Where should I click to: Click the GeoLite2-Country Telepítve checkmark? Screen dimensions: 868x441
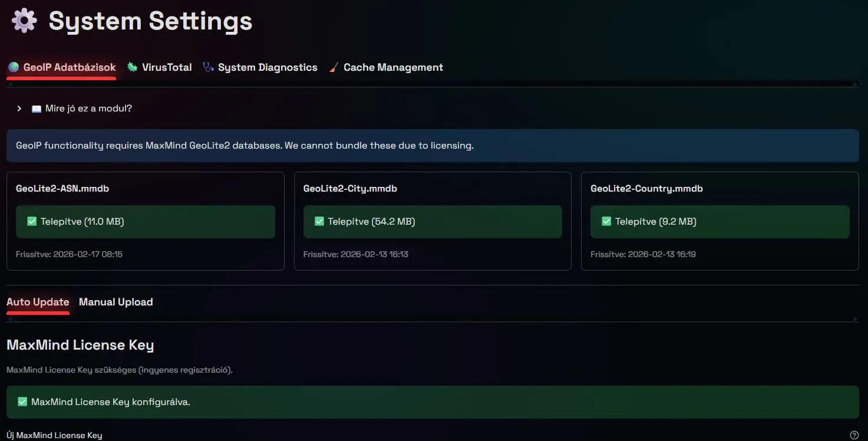(x=606, y=222)
